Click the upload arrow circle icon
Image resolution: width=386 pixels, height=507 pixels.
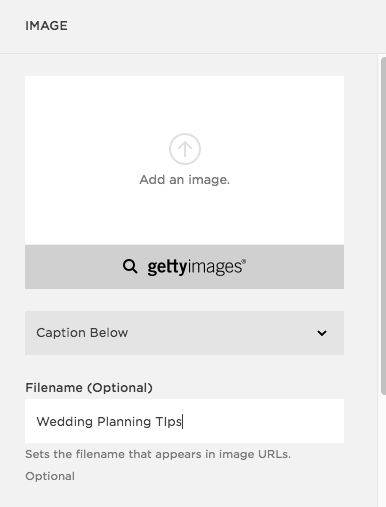(185, 149)
